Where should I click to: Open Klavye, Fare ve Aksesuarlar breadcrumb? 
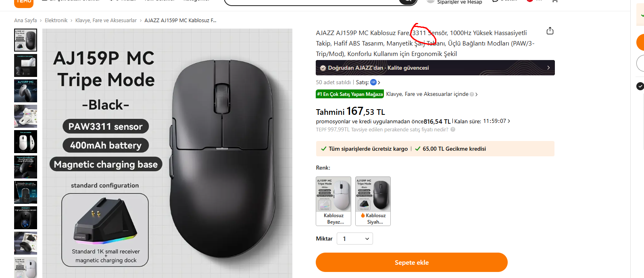(106, 21)
